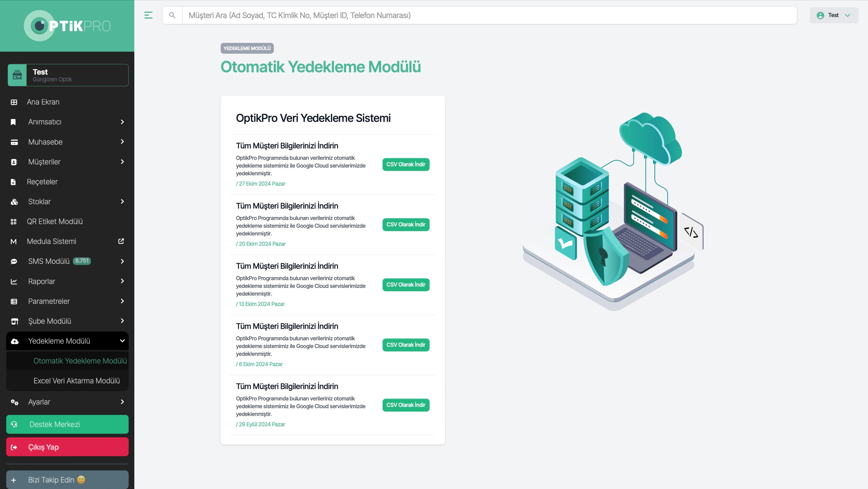The image size is (868, 489).
Task: Expand the Muhasebe submenu chevron
Action: pyautogui.click(x=122, y=142)
